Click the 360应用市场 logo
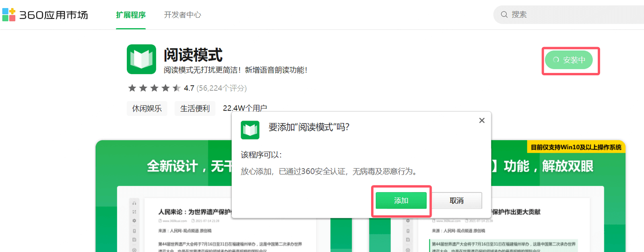The image size is (644, 252). point(45,15)
